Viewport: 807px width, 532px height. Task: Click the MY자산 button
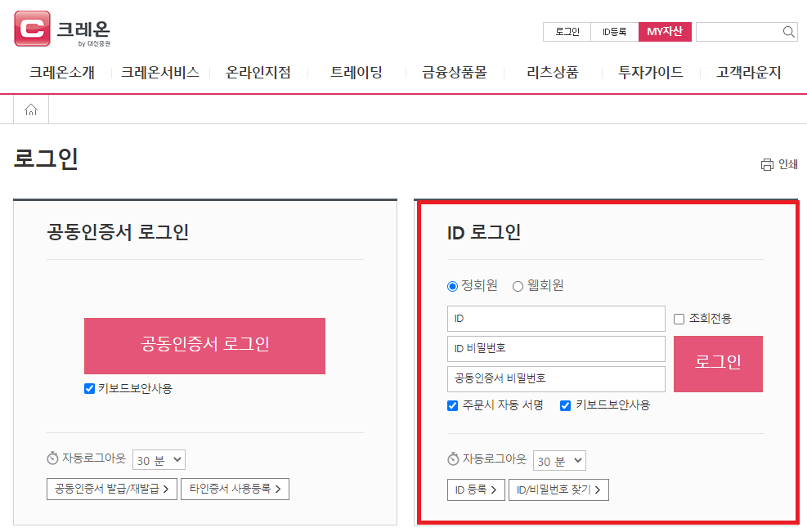(665, 32)
